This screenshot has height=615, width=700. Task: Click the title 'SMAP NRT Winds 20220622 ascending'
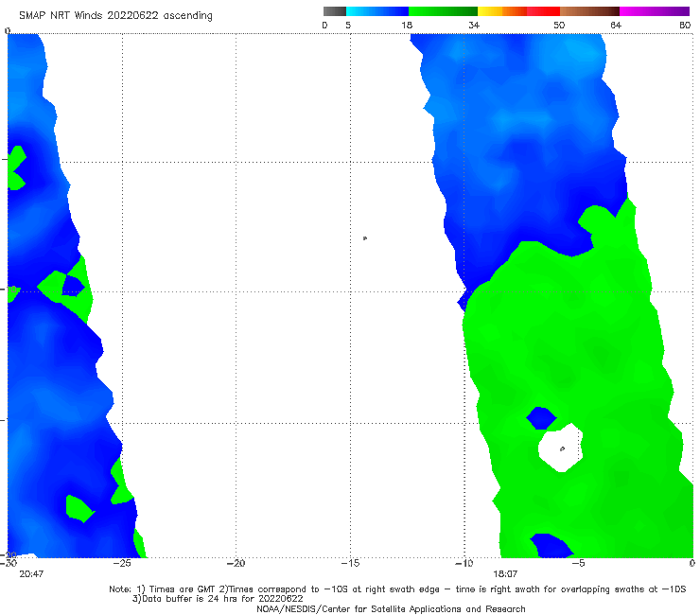[x=115, y=16]
